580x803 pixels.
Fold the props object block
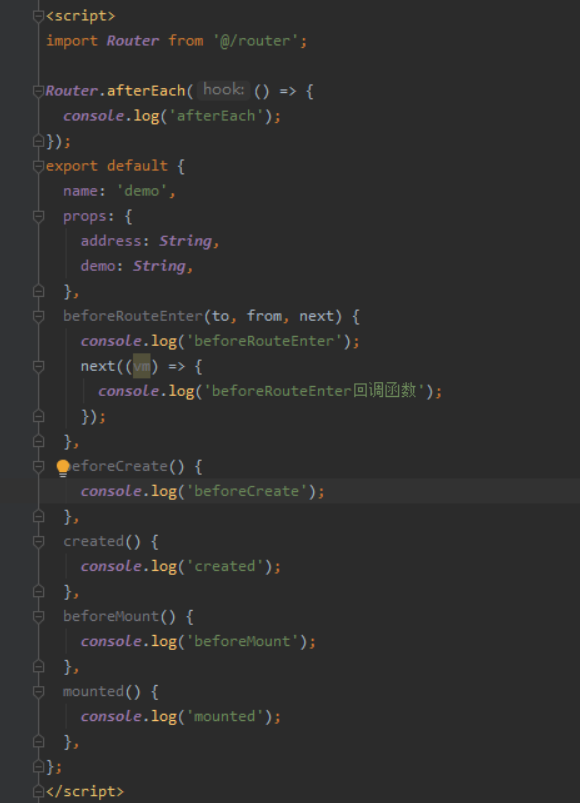pyautogui.click(x=38, y=217)
